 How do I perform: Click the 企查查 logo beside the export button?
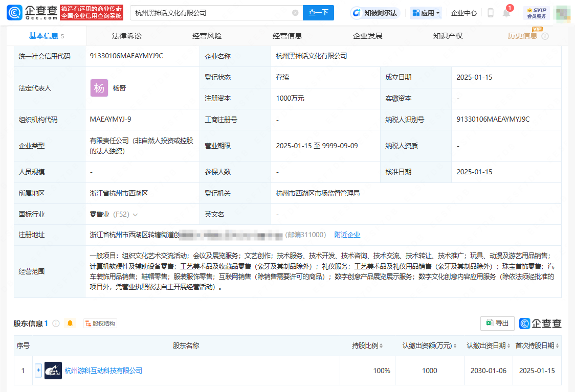pos(540,324)
